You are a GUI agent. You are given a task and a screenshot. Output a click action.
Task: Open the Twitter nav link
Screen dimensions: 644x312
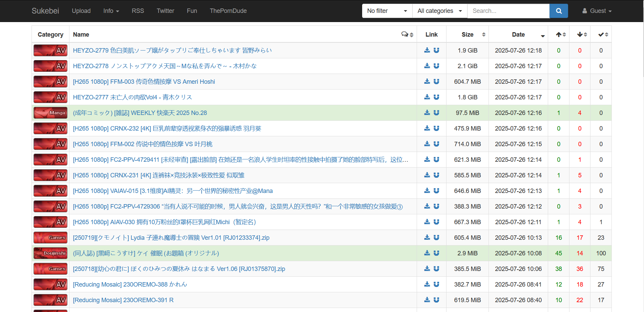pos(165,11)
